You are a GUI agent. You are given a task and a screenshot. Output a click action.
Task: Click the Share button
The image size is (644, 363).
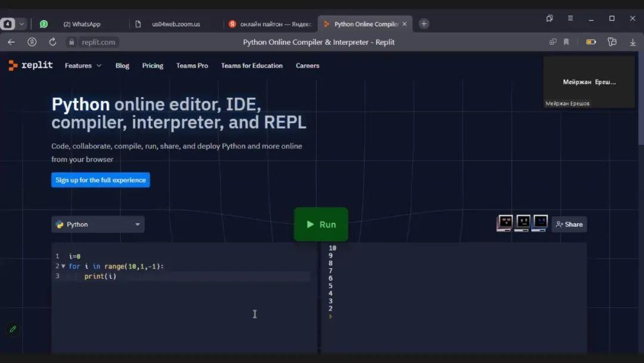pyautogui.click(x=569, y=224)
